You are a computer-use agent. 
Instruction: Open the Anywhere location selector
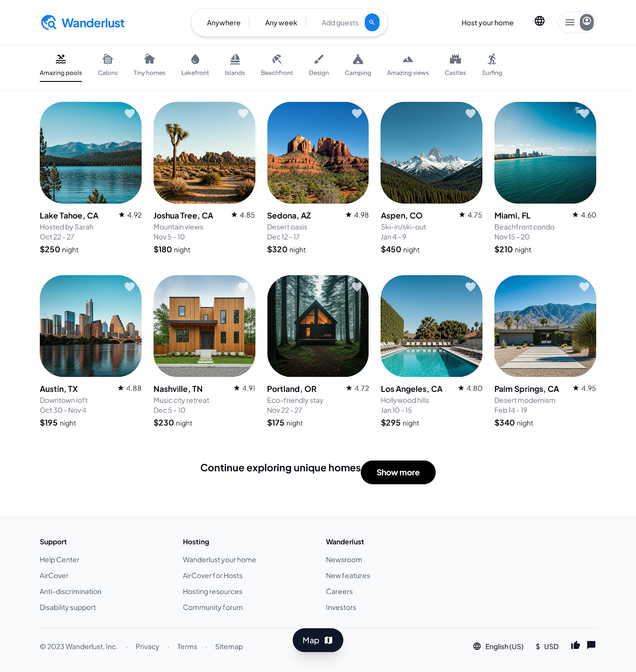click(x=223, y=23)
